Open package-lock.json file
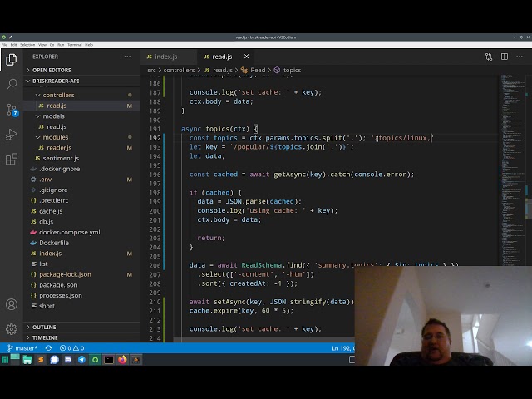 click(x=65, y=274)
